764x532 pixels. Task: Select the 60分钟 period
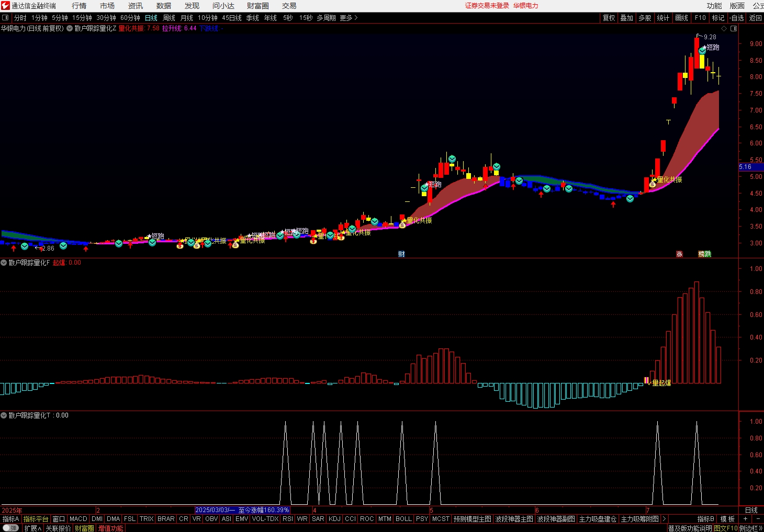[130, 18]
